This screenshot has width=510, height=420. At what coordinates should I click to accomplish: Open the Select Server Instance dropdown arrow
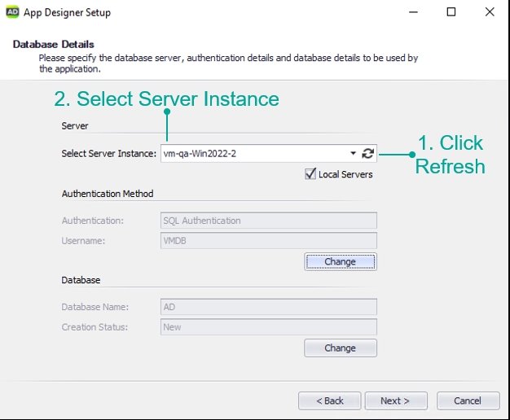click(353, 153)
